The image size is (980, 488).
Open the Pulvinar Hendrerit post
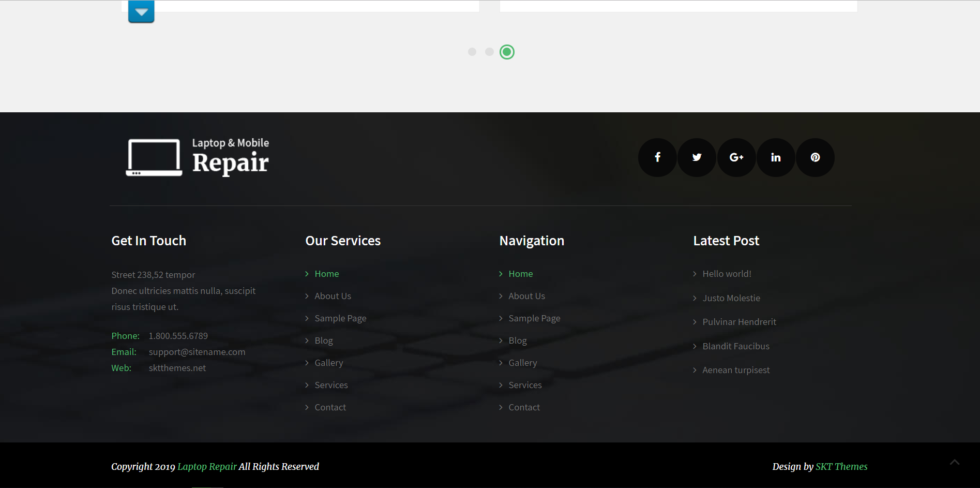point(739,322)
